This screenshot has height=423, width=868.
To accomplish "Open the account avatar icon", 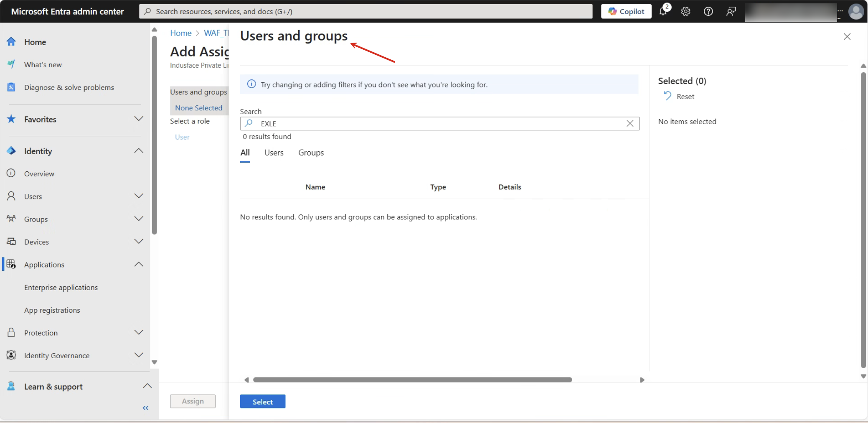I will coord(856,11).
